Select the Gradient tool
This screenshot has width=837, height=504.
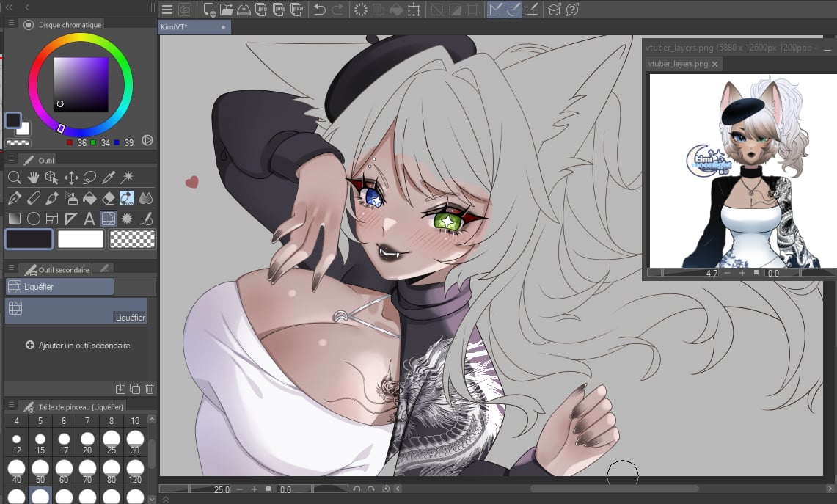15,219
